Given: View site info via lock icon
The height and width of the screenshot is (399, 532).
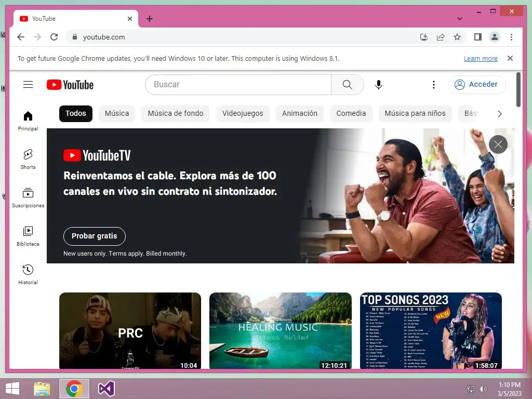Looking at the screenshot, I should coord(75,37).
